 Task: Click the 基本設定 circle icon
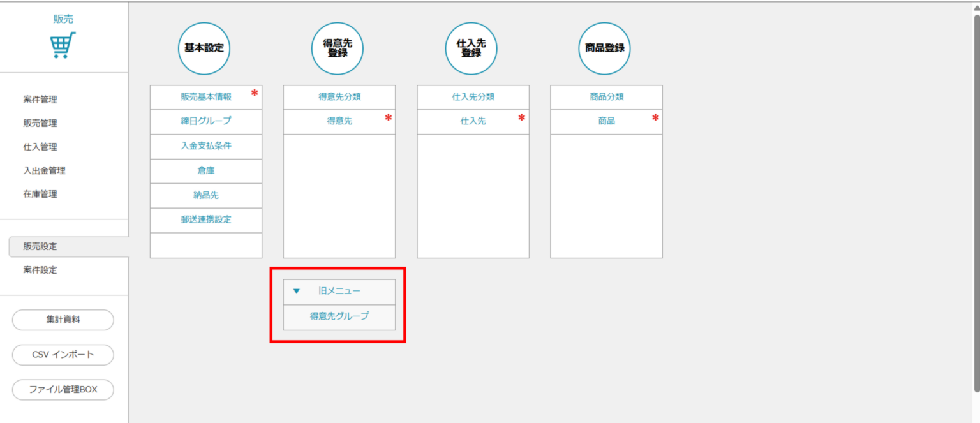[x=204, y=48]
